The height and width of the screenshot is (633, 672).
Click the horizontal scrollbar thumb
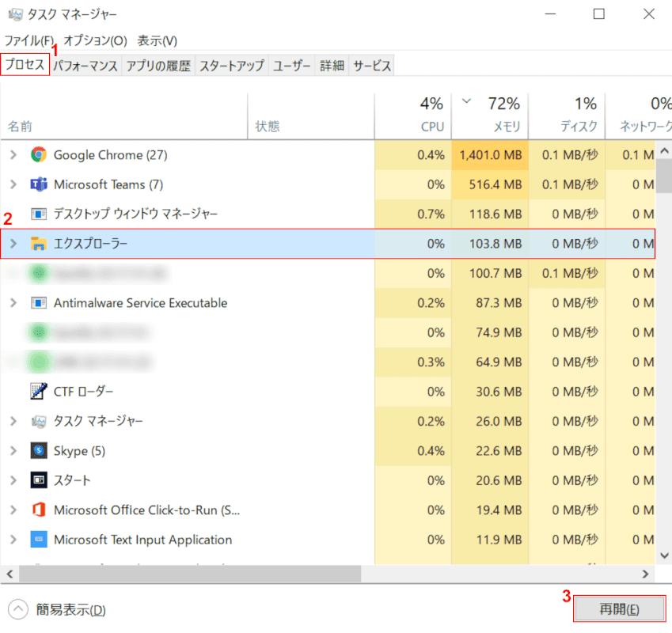190,574
